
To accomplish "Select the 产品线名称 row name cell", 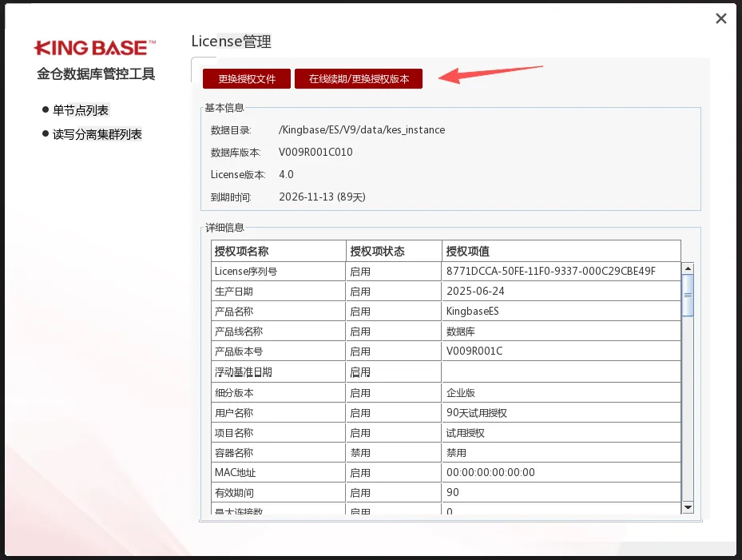I will [278, 331].
